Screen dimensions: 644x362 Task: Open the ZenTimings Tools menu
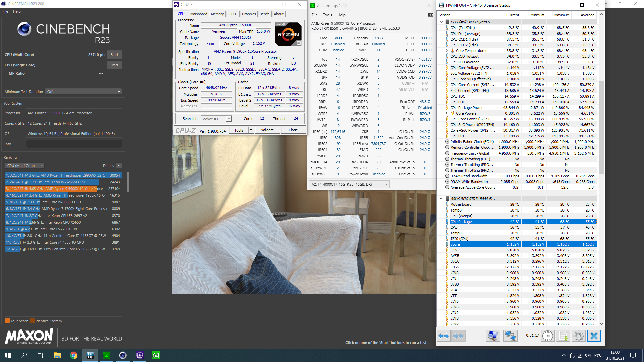coord(327,15)
